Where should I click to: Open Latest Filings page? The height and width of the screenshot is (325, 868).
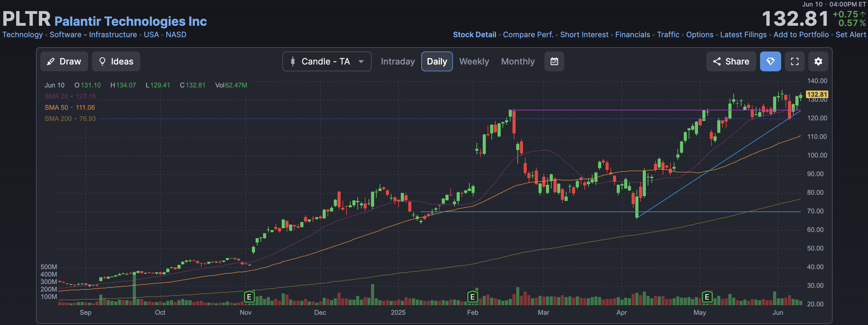tap(743, 35)
